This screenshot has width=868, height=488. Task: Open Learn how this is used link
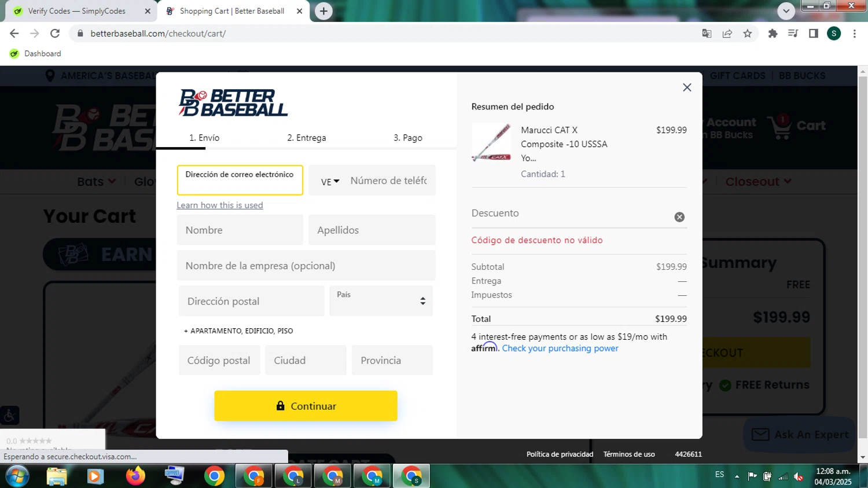pos(220,205)
